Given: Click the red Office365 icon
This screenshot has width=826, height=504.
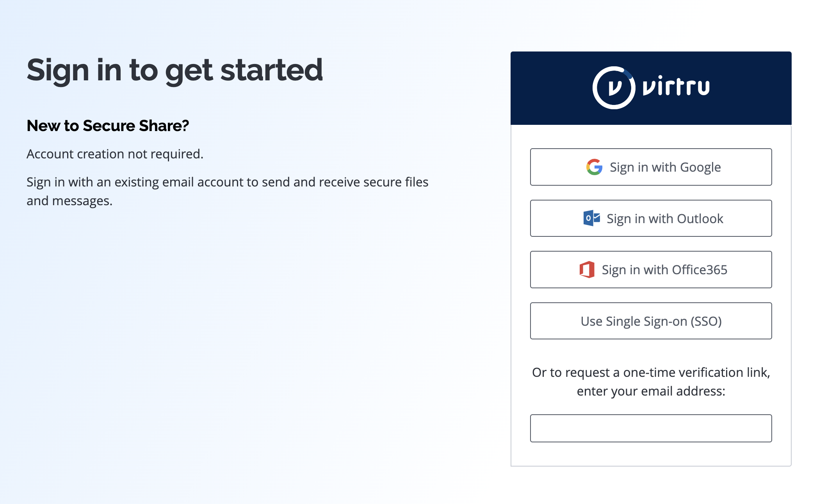Looking at the screenshot, I should point(587,270).
